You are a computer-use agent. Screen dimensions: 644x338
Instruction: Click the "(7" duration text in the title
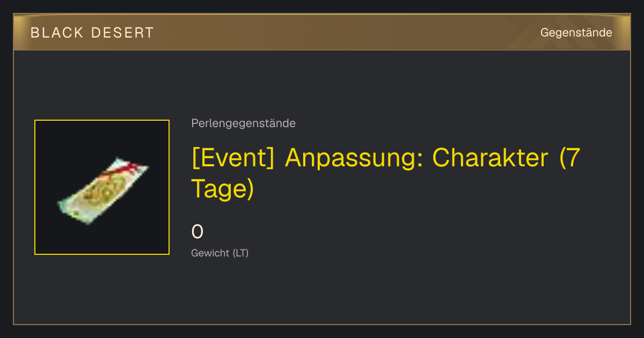pyautogui.click(x=570, y=158)
